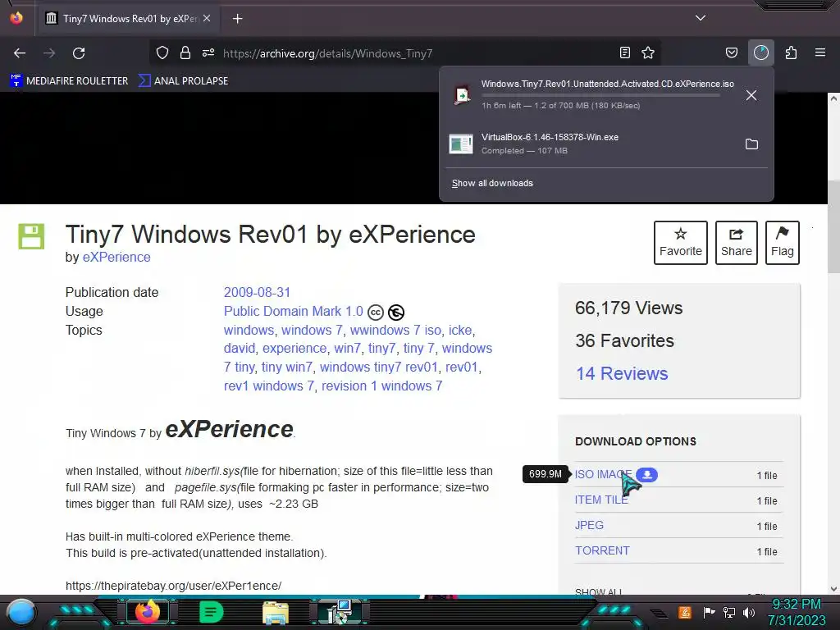Open the 14 Reviews link

pos(622,373)
